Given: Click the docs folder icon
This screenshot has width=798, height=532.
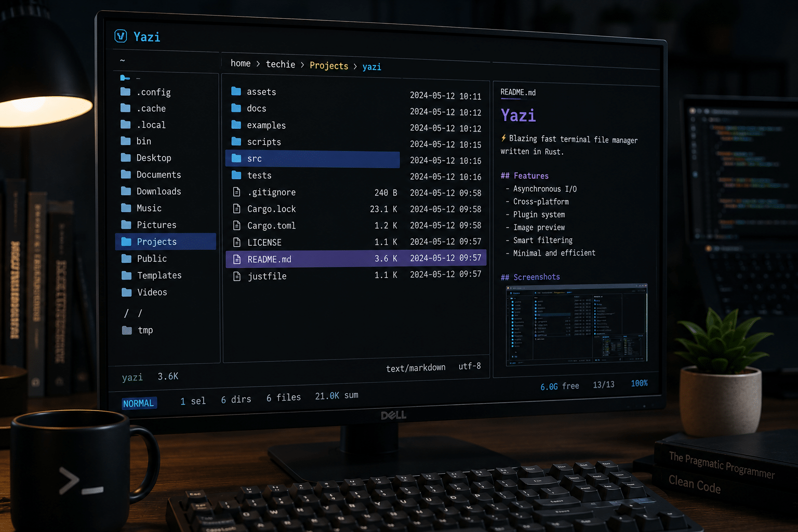Looking at the screenshot, I should pyautogui.click(x=236, y=108).
